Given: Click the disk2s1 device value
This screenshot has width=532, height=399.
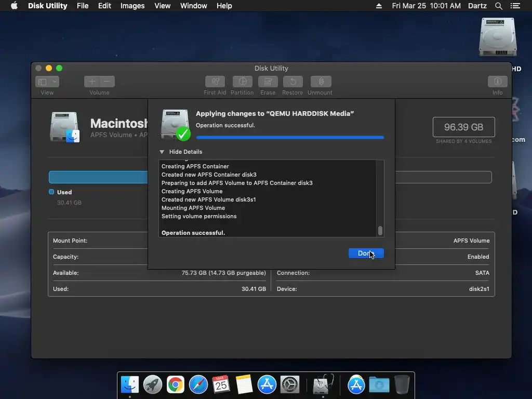Looking at the screenshot, I should [x=479, y=289].
